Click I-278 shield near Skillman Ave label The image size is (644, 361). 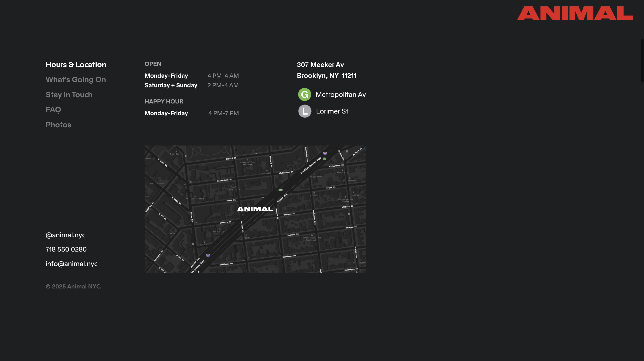click(208, 255)
